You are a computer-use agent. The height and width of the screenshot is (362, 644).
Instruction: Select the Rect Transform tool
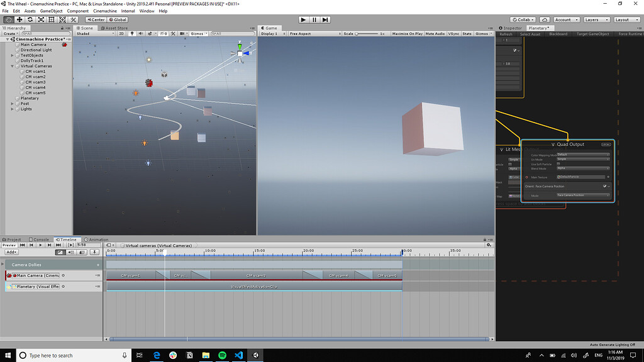[52, 19]
